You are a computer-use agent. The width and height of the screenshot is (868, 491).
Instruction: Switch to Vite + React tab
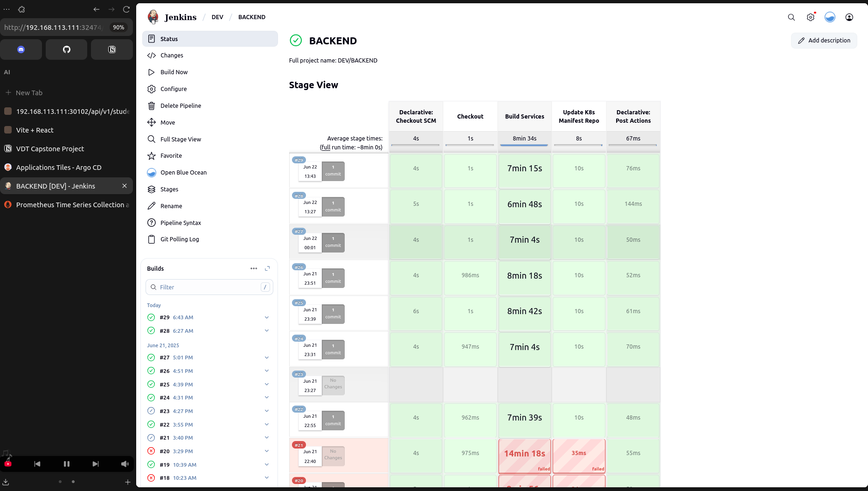pyautogui.click(x=66, y=130)
